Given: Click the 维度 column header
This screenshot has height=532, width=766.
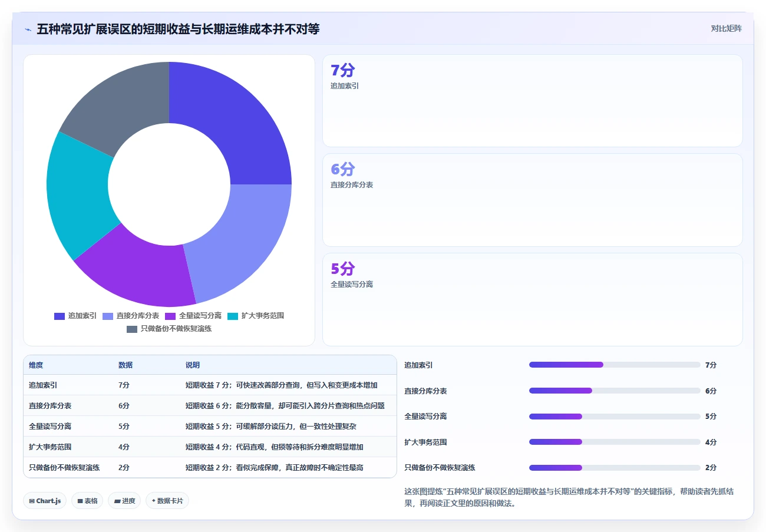Looking at the screenshot, I should tap(36, 365).
